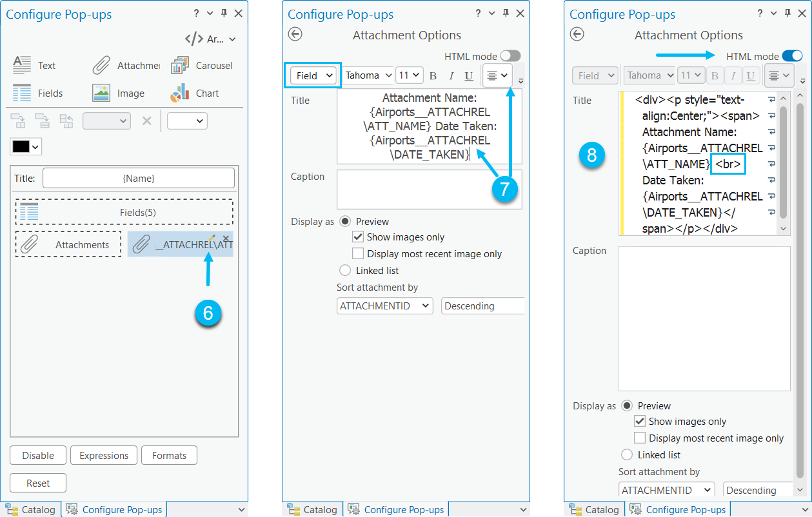The image size is (812, 517).
Task: Open the Field dropdown in Attachment Options
Action: (312, 75)
